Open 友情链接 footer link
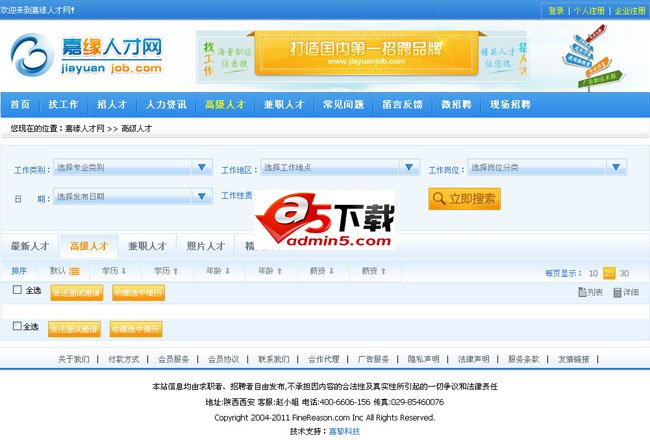Screen dimensions: 650x440 pyautogui.click(x=573, y=359)
